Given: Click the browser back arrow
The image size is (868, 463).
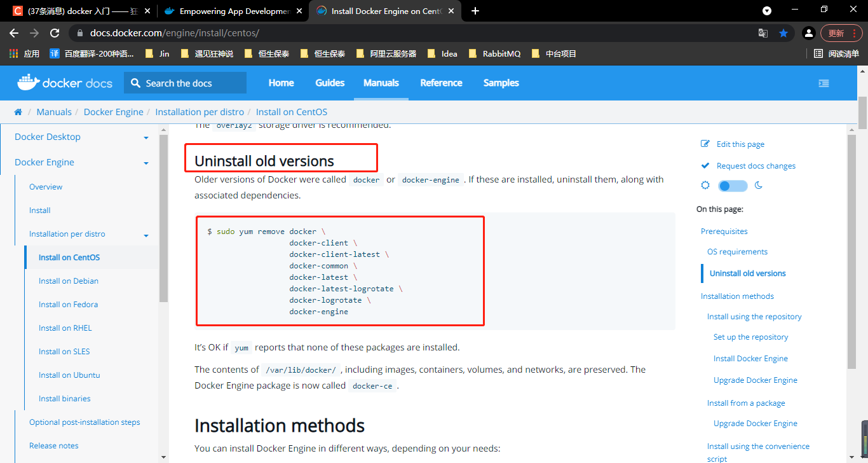Looking at the screenshot, I should (14, 33).
